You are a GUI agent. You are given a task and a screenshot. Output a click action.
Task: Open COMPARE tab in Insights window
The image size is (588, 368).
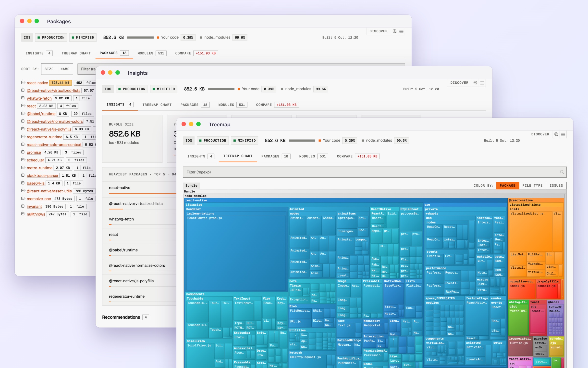tap(277, 105)
